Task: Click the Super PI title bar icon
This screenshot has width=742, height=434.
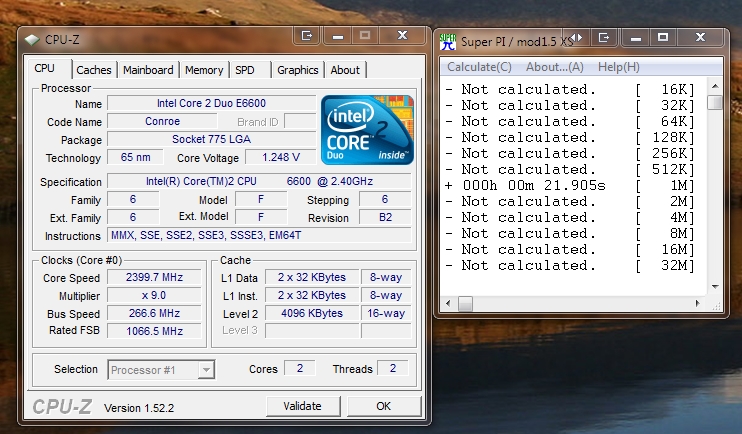Action: (447, 42)
